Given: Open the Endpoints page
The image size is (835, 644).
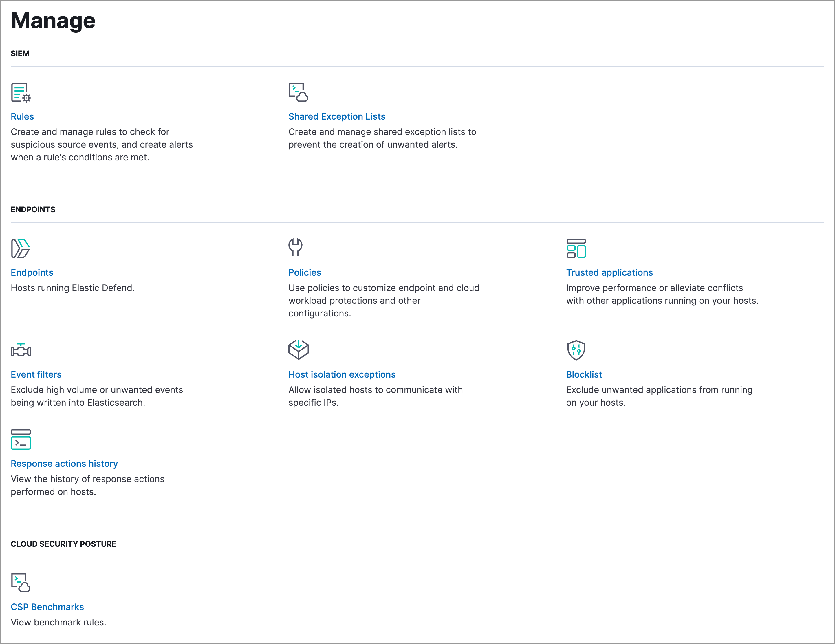Looking at the screenshot, I should tap(32, 272).
